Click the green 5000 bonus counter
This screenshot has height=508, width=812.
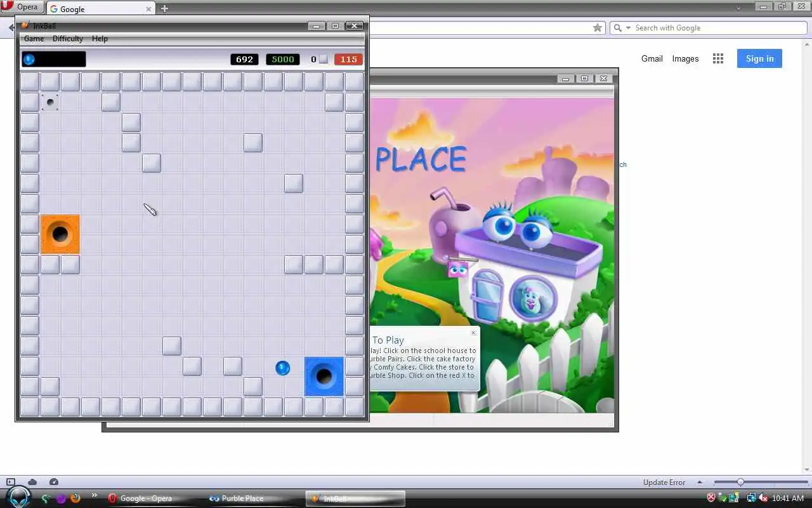click(283, 59)
